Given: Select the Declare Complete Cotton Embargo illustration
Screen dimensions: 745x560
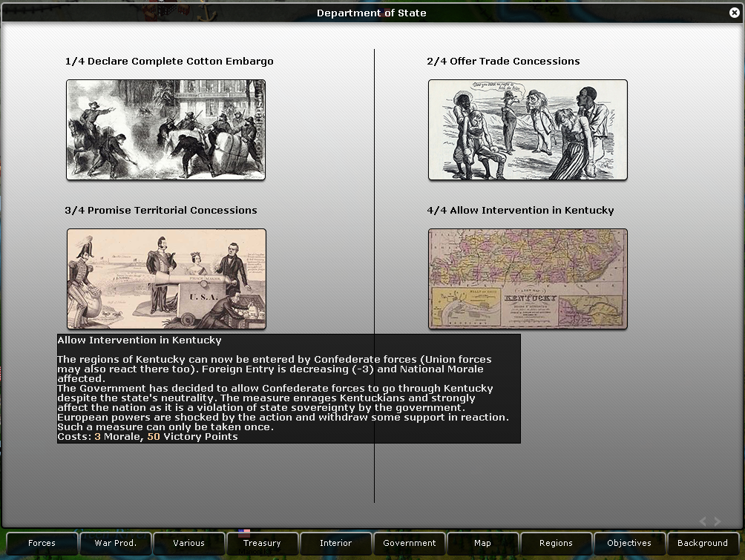Looking at the screenshot, I should [165, 130].
